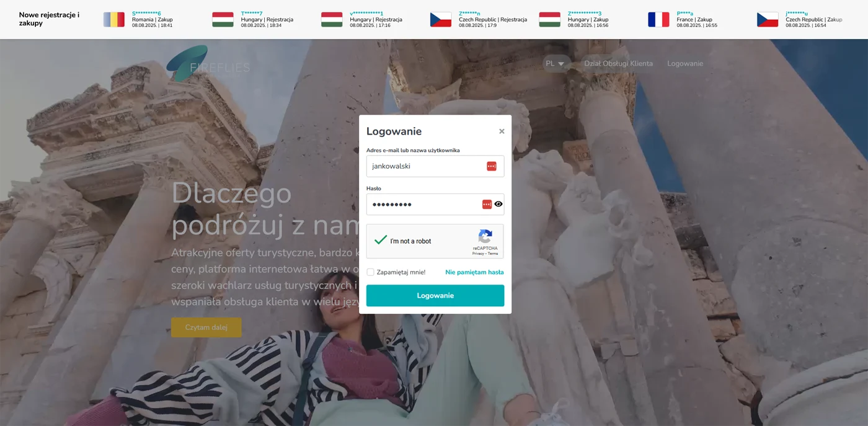Click the Fireflies logo
This screenshot has height=426, width=868.
[x=208, y=64]
